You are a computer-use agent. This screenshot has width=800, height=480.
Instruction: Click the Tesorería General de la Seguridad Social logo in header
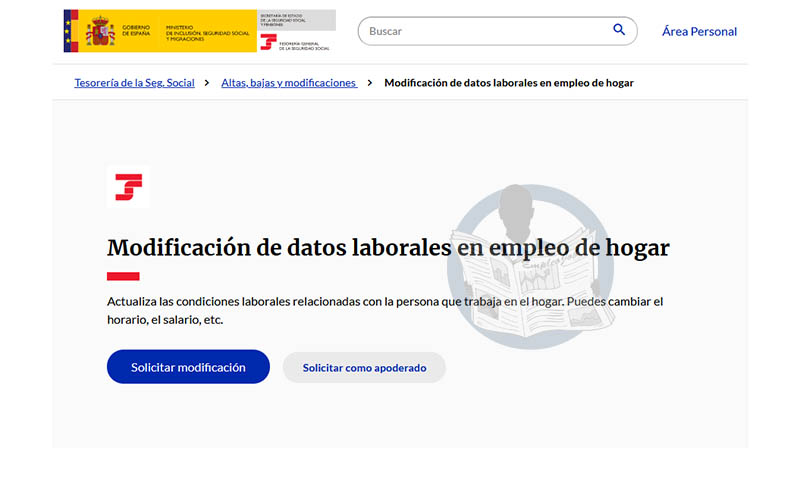pyautogui.click(x=296, y=42)
